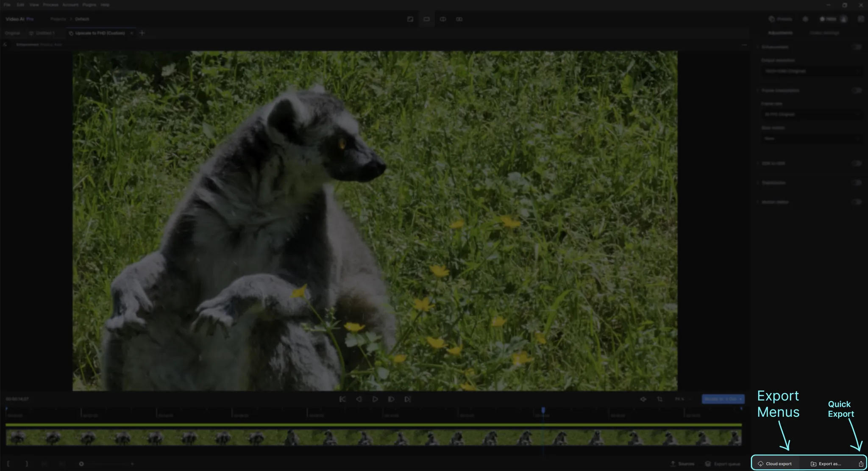Click the blue timeline playhead marker
Image resolution: width=868 pixels, height=471 pixels.
tap(543, 410)
